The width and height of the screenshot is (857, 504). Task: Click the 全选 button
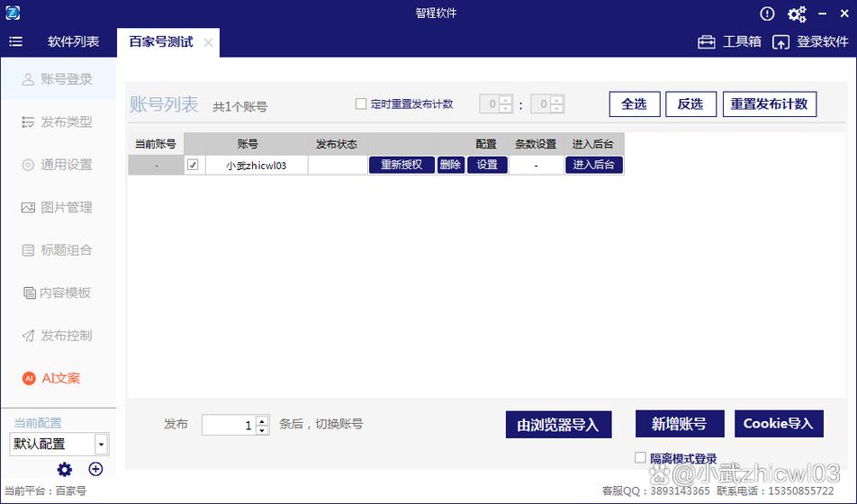coord(635,103)
